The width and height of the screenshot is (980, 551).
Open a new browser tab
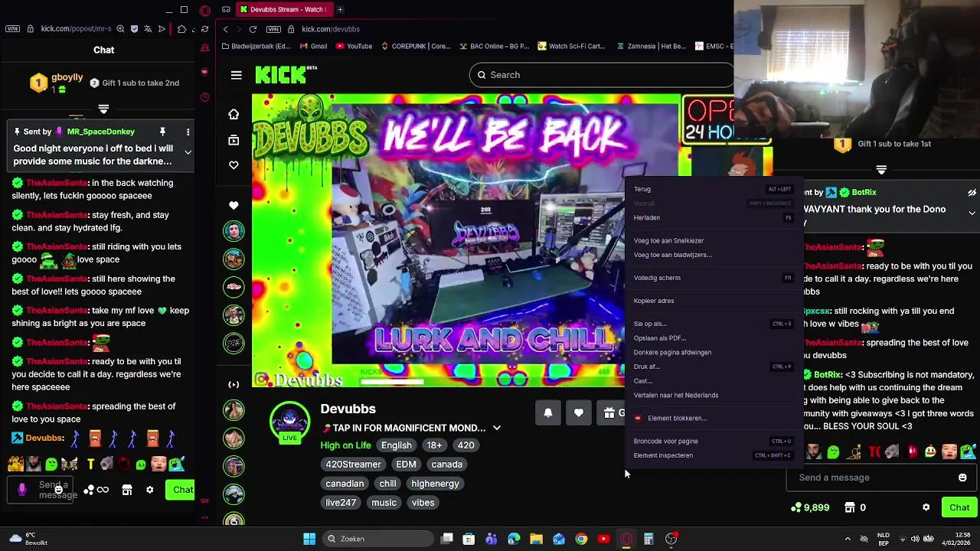pos(340,9)
